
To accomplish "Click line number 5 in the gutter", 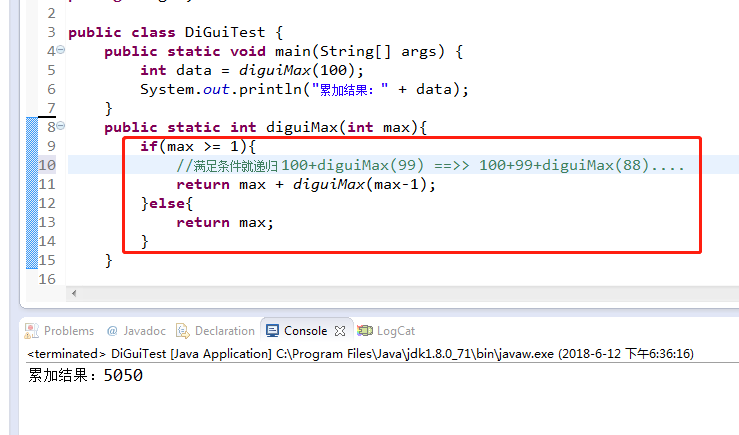I will pyautogui.click(x=51, y=70).
